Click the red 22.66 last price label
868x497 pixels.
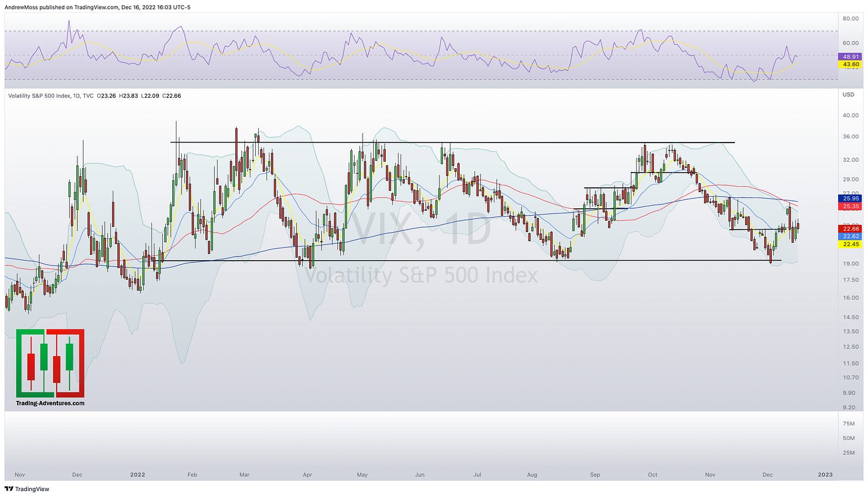(x=849, y=229)
